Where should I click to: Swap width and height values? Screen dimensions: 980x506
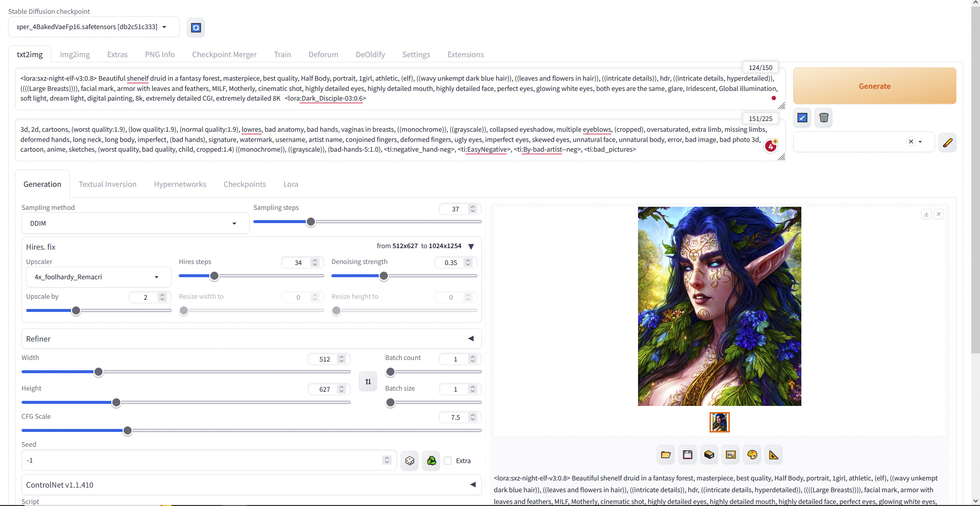pyautogui.click(x=368, y=381)
